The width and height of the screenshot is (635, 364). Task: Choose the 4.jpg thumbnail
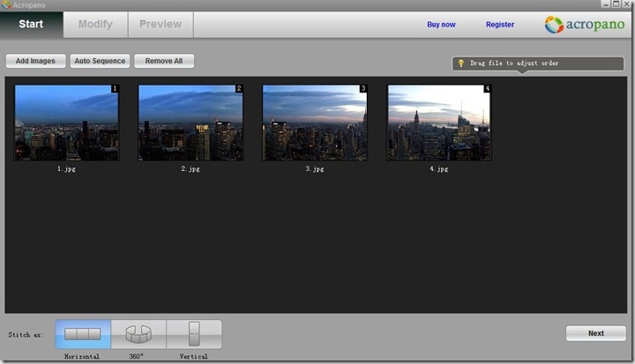click(x=439, y=123)
